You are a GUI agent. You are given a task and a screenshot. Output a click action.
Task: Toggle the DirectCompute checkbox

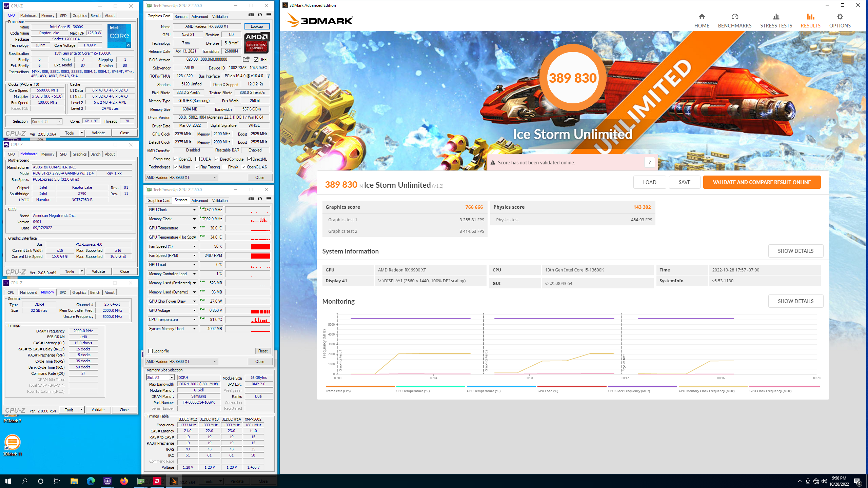pyautogui.click(x=217, y=159)
